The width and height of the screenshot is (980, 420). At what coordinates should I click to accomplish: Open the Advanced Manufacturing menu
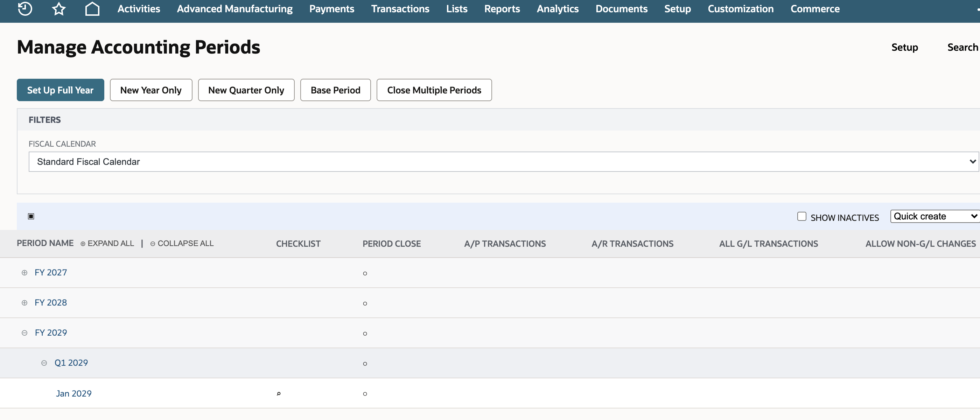pyautogui.click(x=235, y=8)
